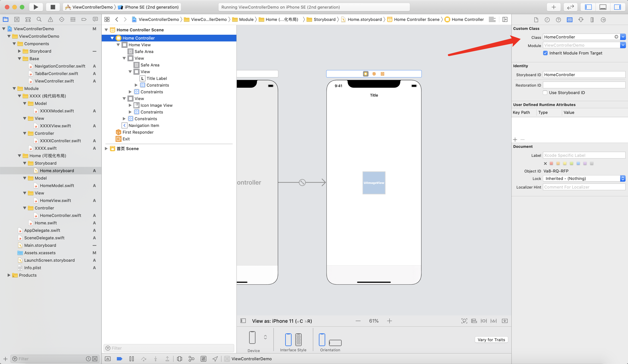This screenshot has width=628, height=364.
Task: Click the color swatch row in Document section
Action: click(569, 163)
